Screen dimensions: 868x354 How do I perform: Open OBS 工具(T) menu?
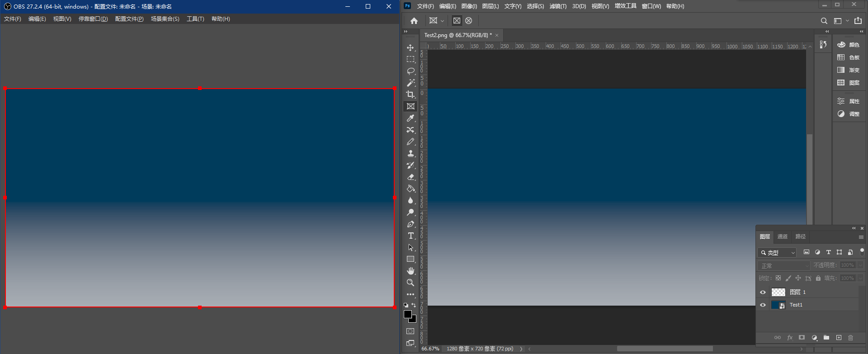point(195,19)
